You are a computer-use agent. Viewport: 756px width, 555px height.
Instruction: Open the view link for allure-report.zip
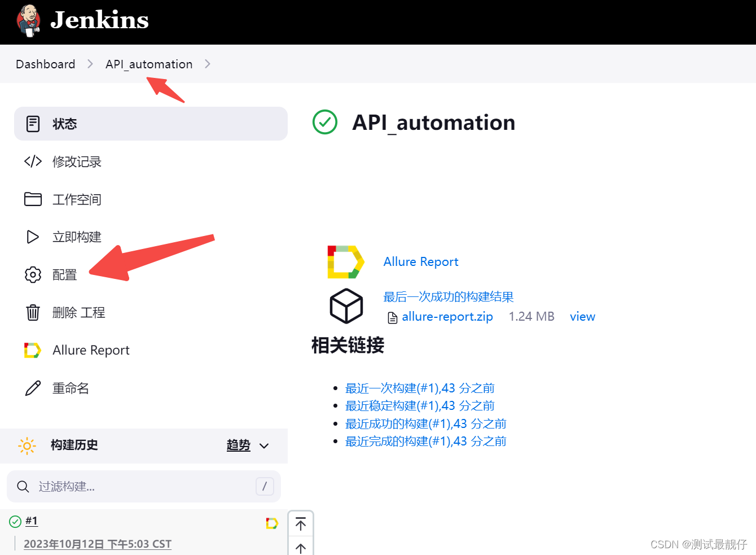[582, 317]
